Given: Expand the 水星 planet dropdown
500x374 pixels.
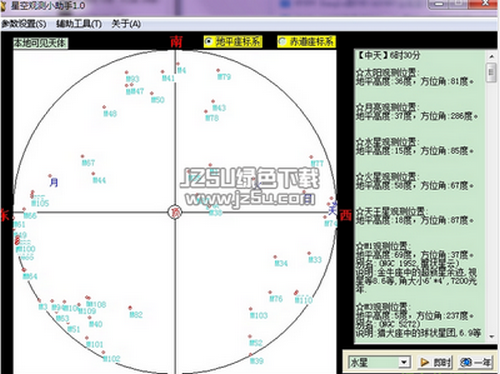Looking at the screenshot, I should pos(404,362).
